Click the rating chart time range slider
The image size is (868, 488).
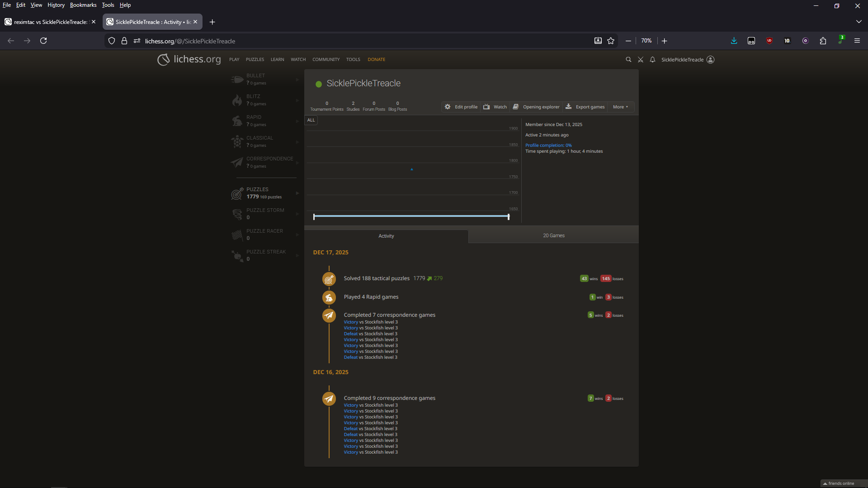point(411,217)
